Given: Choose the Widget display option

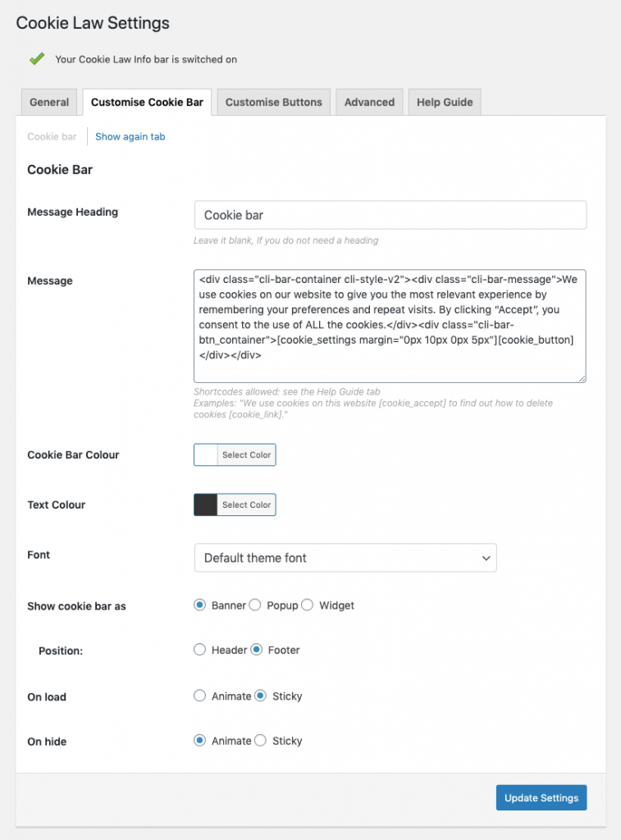Looking at the screenshot, I should [x=307, y=605].
